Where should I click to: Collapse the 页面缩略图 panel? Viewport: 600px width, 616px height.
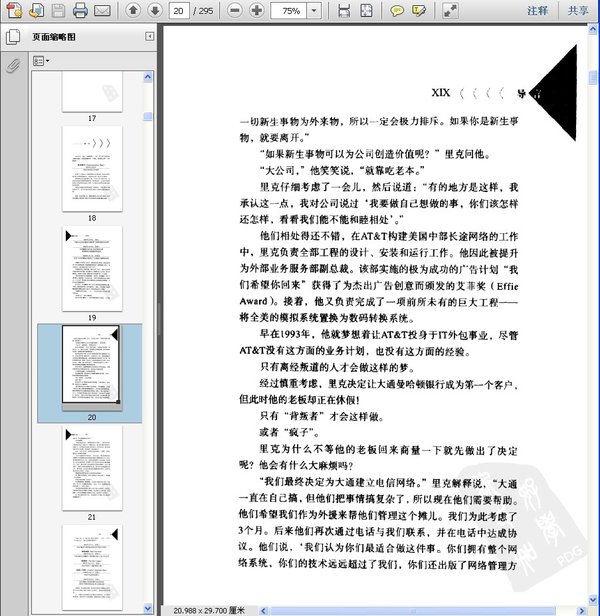pos(149,37)
